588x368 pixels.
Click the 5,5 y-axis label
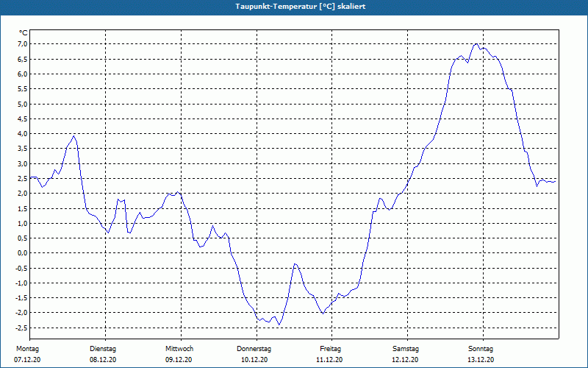(22, 89)
